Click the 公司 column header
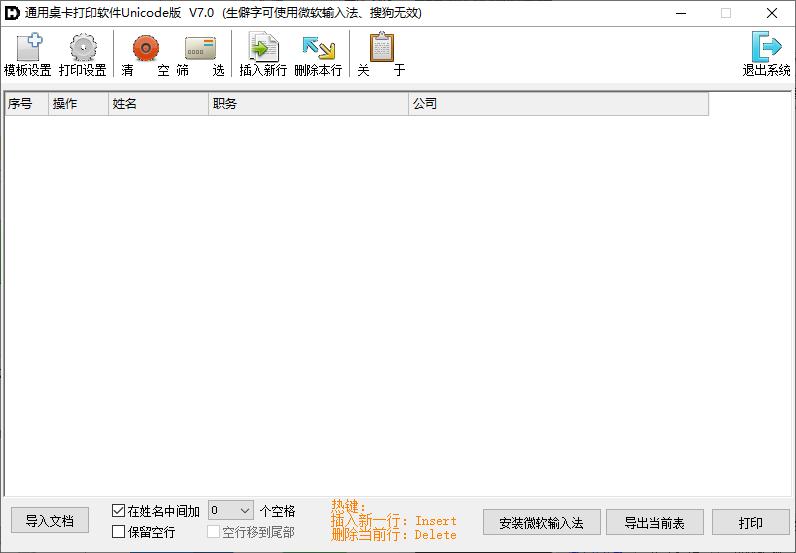The width and height of the screenshot is (796, 553). (558, 104)
